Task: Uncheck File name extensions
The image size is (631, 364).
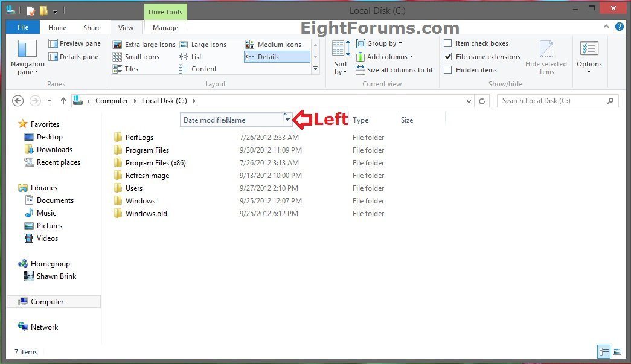Action: tap(447, 56)
